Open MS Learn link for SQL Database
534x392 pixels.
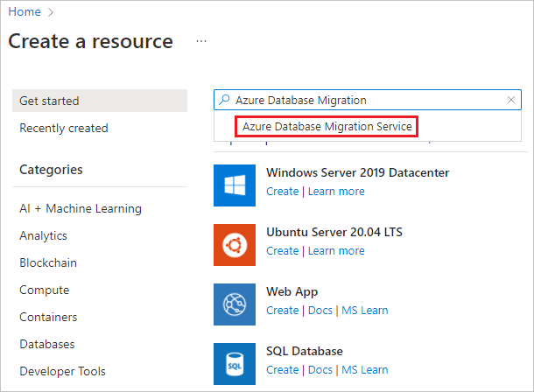364,370
